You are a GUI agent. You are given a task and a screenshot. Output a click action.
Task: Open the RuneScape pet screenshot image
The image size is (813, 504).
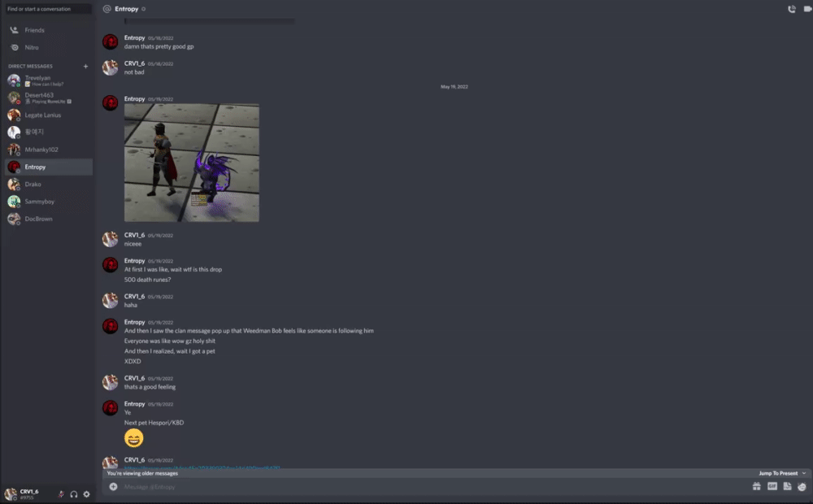[x=192, y=163]
